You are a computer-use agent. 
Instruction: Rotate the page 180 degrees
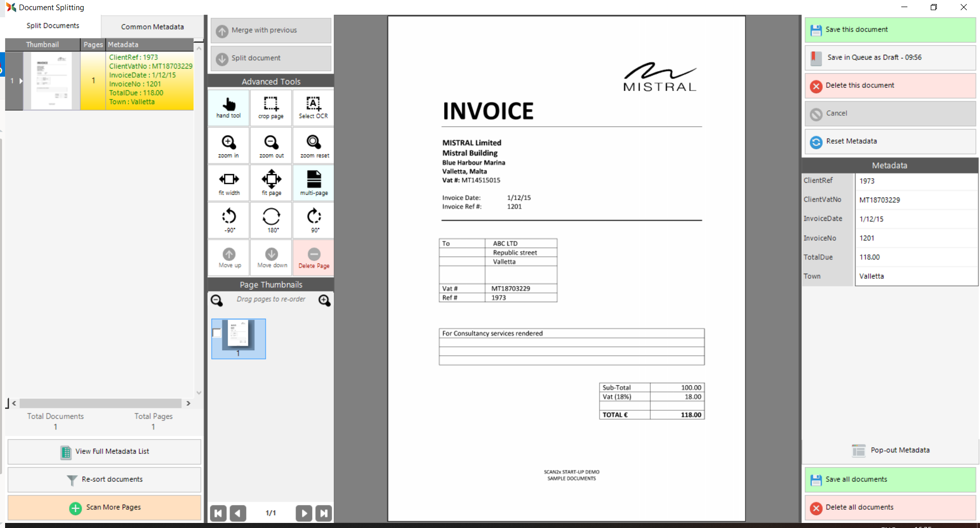(271, 220)
